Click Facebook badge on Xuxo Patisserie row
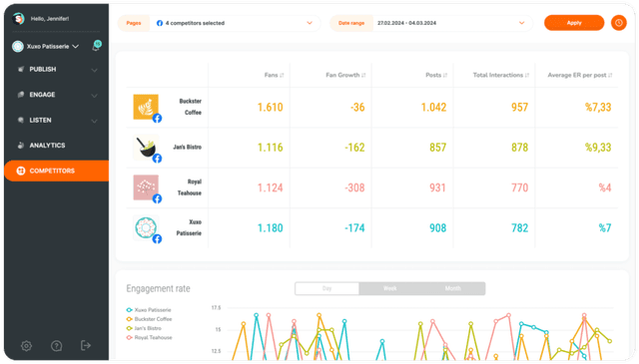Viewport: 639px width, 364px height. (x=157, y=239)
